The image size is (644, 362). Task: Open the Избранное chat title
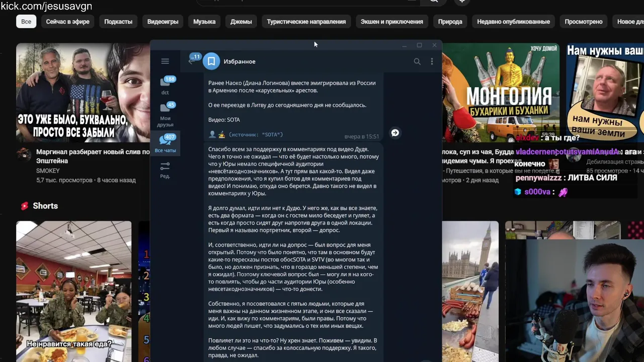coord(239,61)
